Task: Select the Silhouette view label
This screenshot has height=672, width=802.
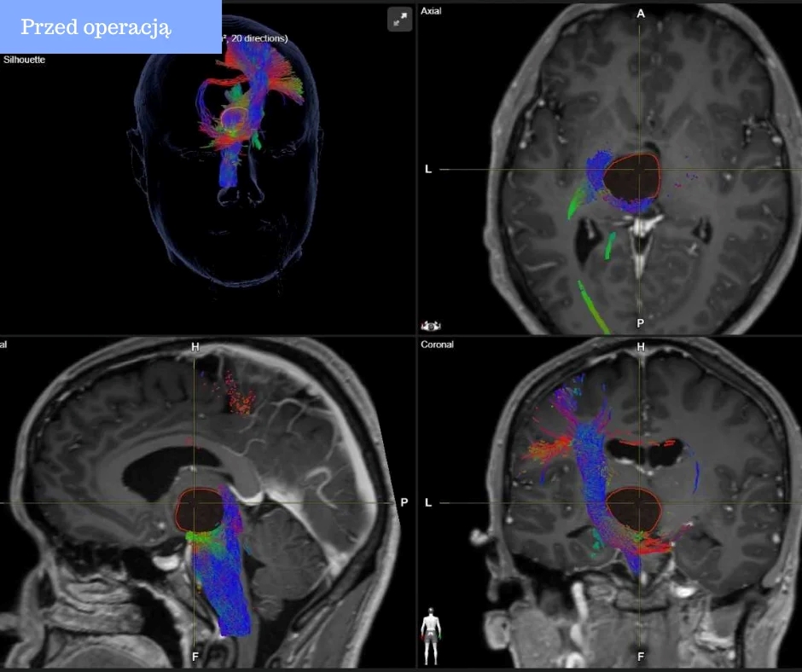Action: point(25,61)
